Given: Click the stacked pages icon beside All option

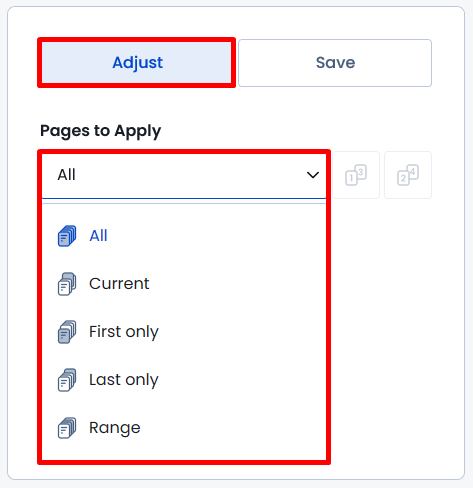Looking at the screenshot, I should pos(67,236).
